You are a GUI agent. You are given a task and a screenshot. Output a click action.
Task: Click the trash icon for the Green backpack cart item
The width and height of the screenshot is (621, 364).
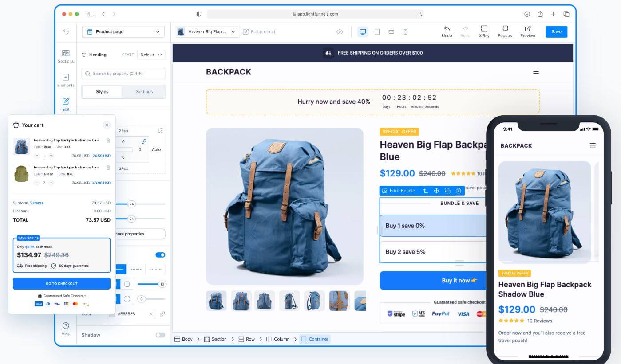108,167
